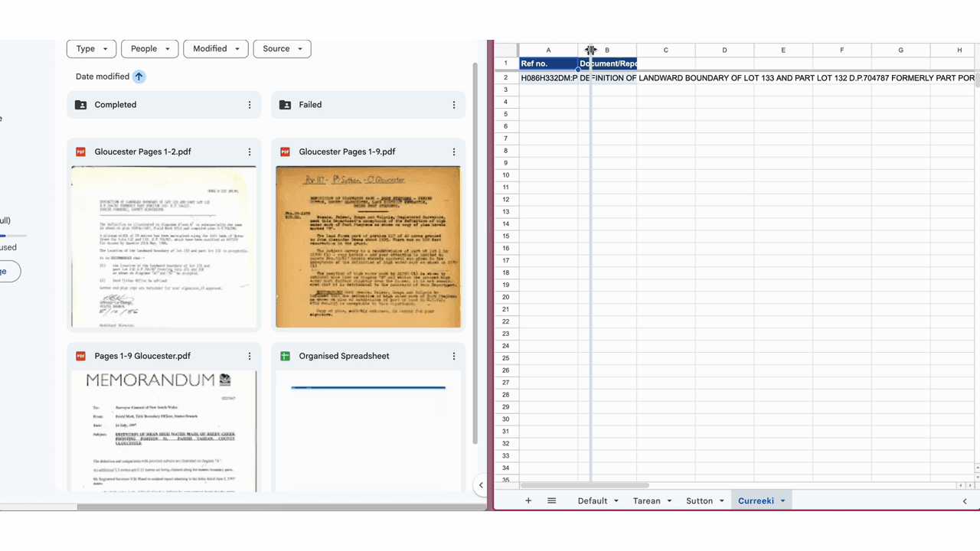980x551 pixels.
Task: Open the Memorandum thumbnail of Pages 1-9 Gloucester.pdf
Action: [164, 431]
